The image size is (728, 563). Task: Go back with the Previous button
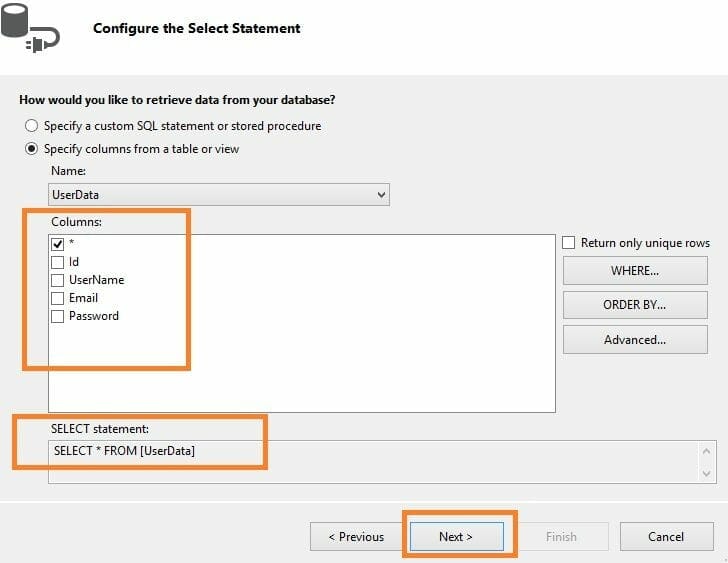(356, 537)
